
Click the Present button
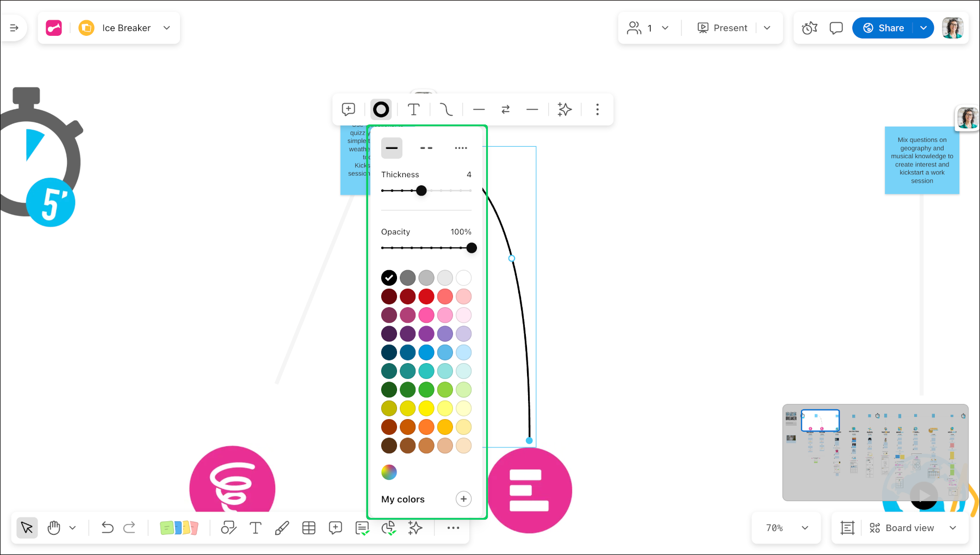click(x=722, y=28)
